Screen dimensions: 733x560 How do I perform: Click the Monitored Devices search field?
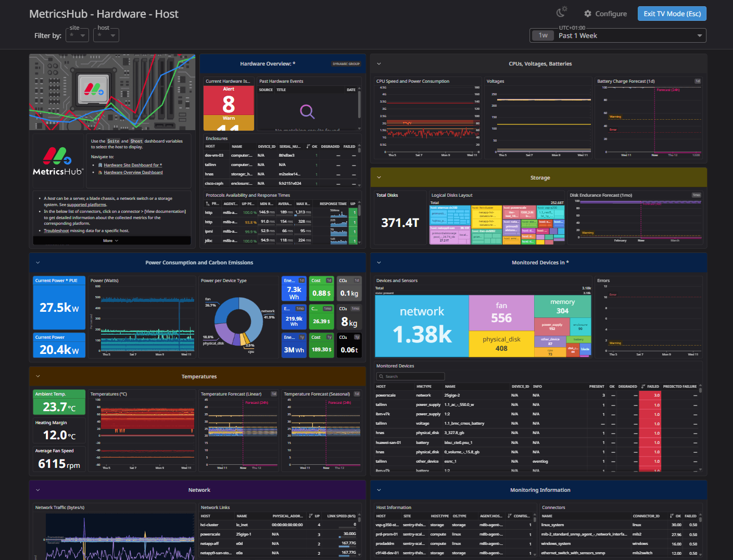click(410, 376)
